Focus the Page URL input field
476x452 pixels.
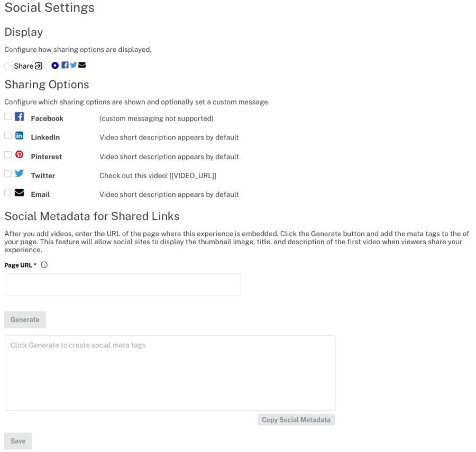(123, 284)
